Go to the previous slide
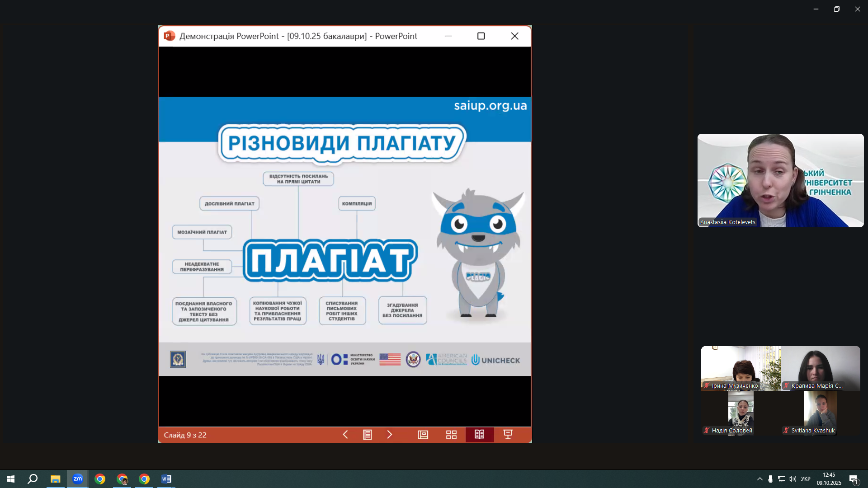Image resolution: width=868 pixels, height=488 pixels. (x=345, y=434)
